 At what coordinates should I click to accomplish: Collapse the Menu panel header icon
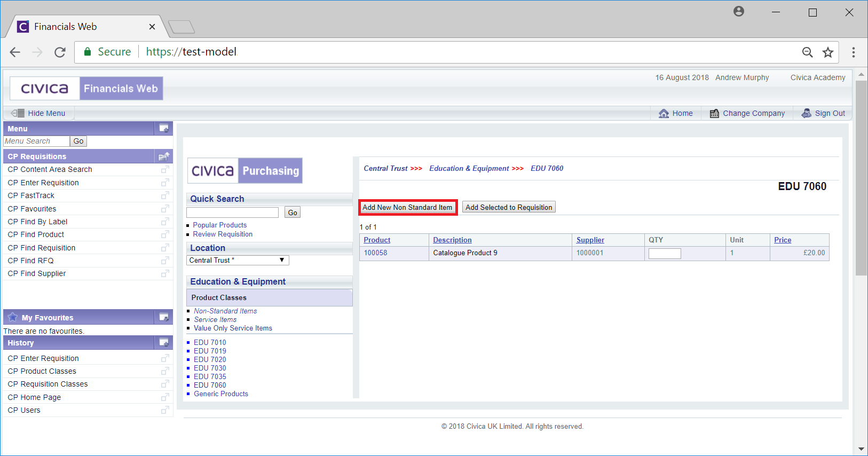pos(164,128)
